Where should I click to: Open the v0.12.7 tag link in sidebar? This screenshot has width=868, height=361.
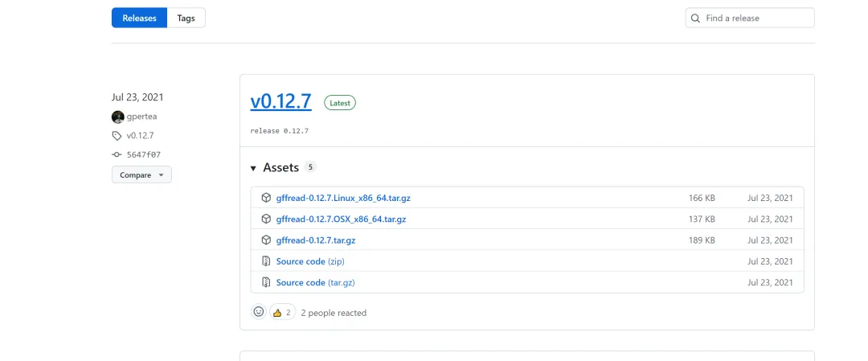point(140,136)
